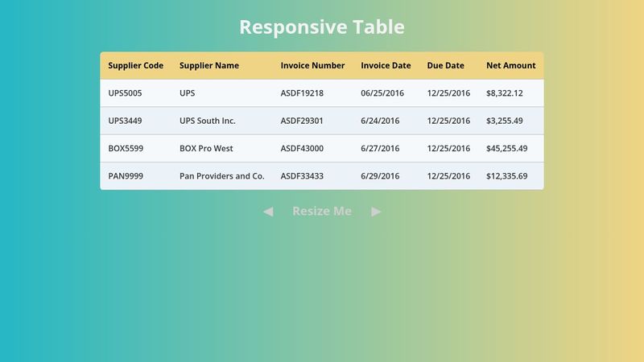Select the Due Date column header

[446, 66]
